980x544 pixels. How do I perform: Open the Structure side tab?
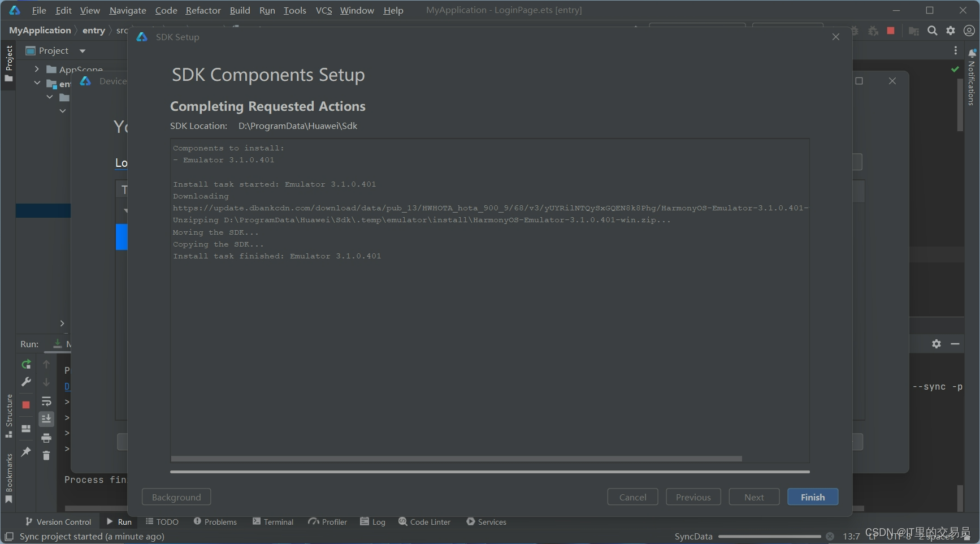tap(8, 416)
